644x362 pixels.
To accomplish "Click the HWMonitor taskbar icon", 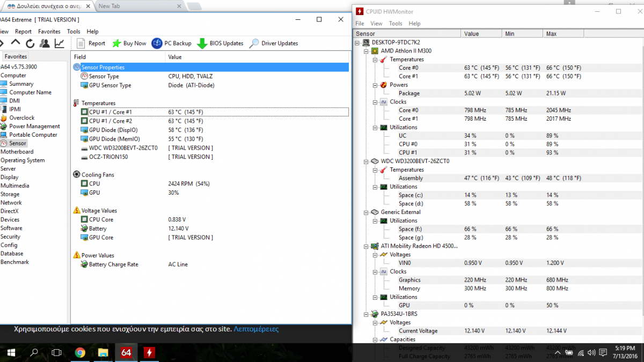I will coord(149,352).
